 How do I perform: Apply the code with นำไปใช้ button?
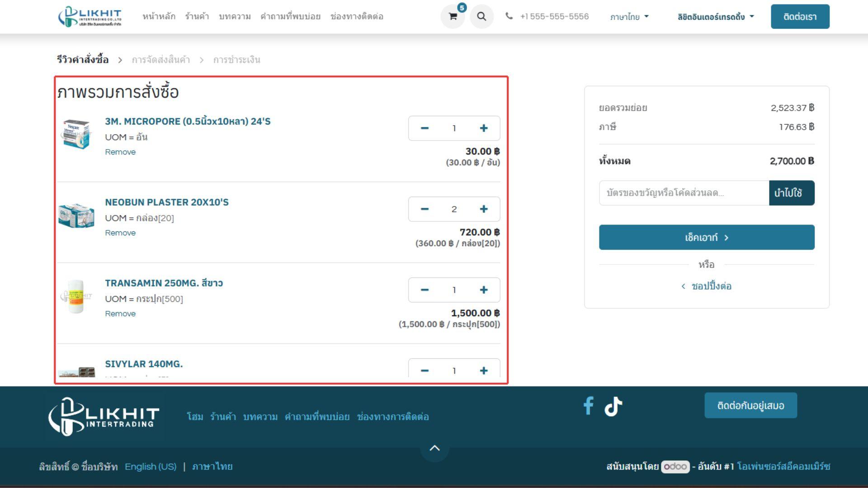click(x=792, y=193)
